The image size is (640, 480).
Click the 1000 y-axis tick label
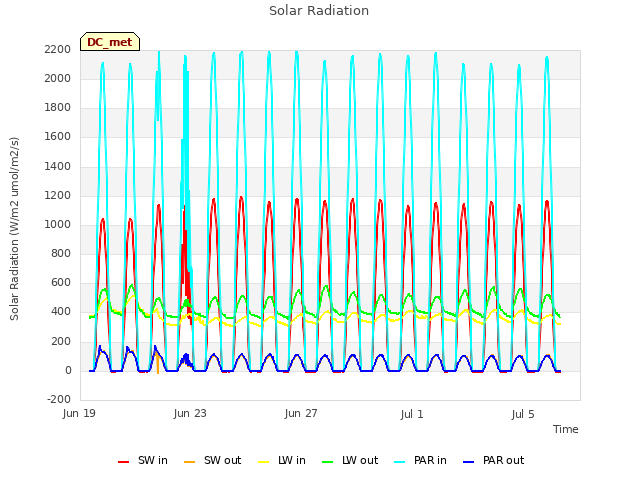58,224
